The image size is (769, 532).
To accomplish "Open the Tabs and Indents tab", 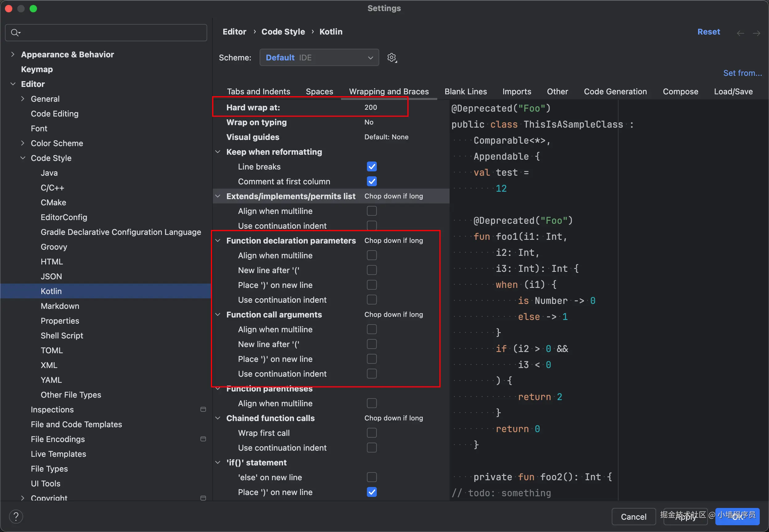I will 258,91.
